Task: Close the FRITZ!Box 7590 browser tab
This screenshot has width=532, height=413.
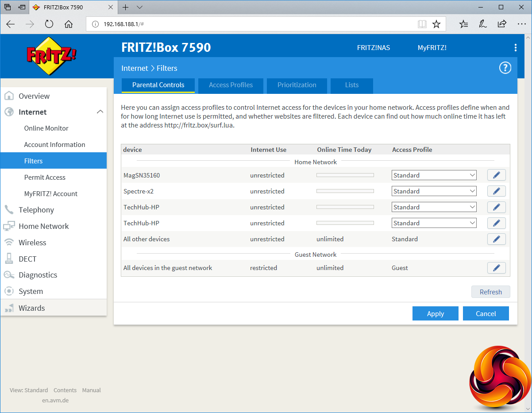Action: (111, 7)
